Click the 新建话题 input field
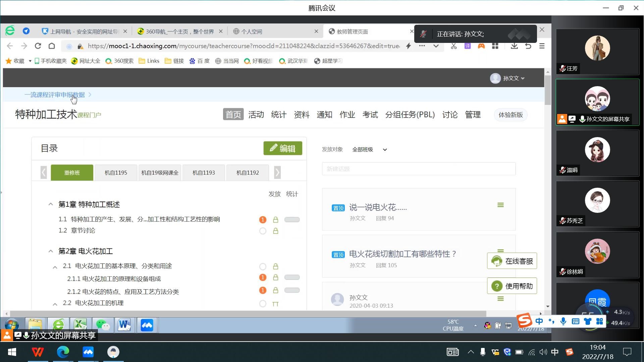The height and width of the screenshot is (362, 644). click(418, 169)
